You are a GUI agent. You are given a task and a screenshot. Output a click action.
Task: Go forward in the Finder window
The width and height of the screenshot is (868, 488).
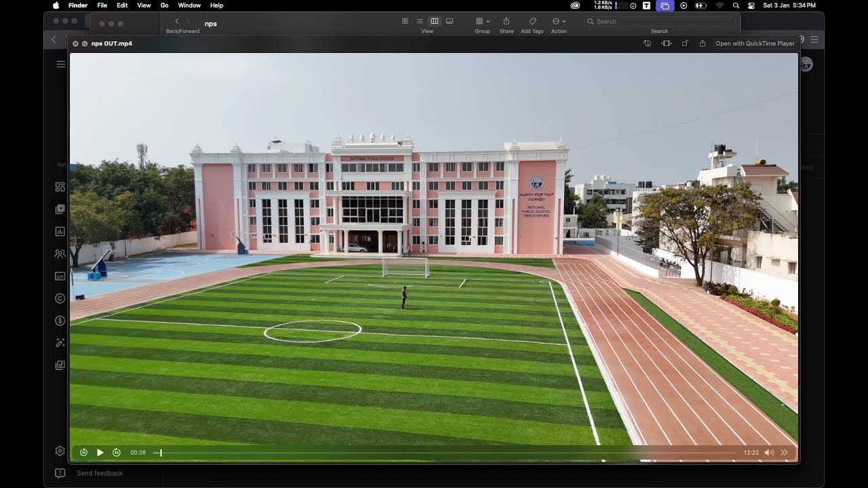pyautogui.click(x=189, y=21)
